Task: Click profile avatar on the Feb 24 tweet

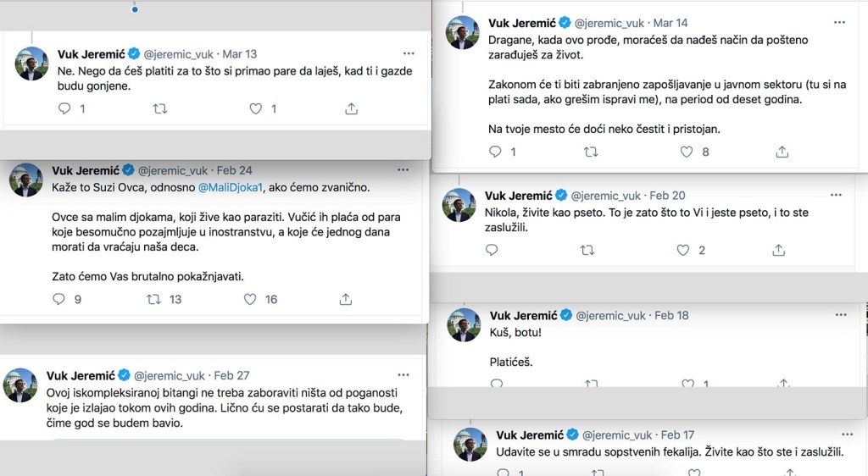Action: tap(26, 180)
